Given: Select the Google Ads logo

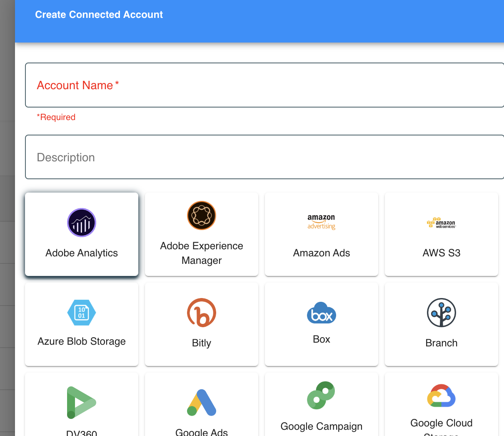Looking at the screenshot, I should point(202,403).
